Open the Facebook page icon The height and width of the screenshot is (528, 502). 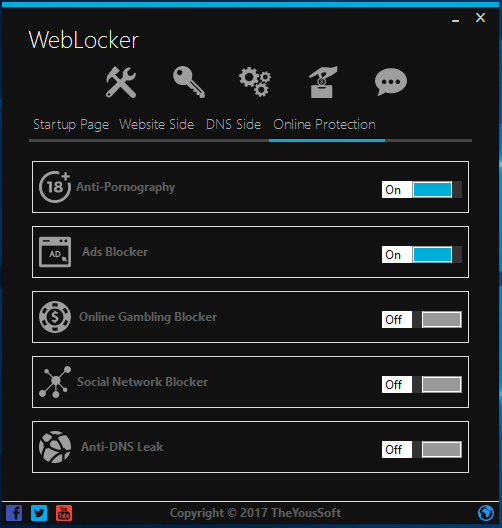pyautogui.click(x=14, y=513)
